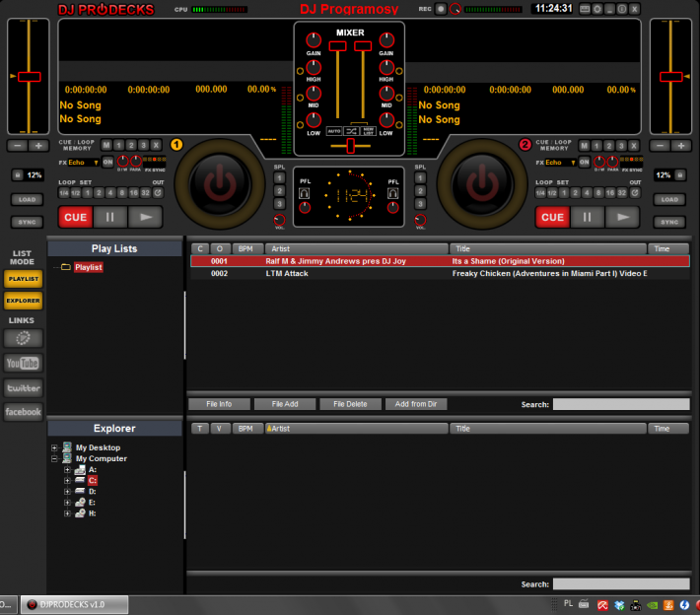This screenshot has height=615, width=700.
Task: Toggle deck 1 FX ON
Action: 107,162
